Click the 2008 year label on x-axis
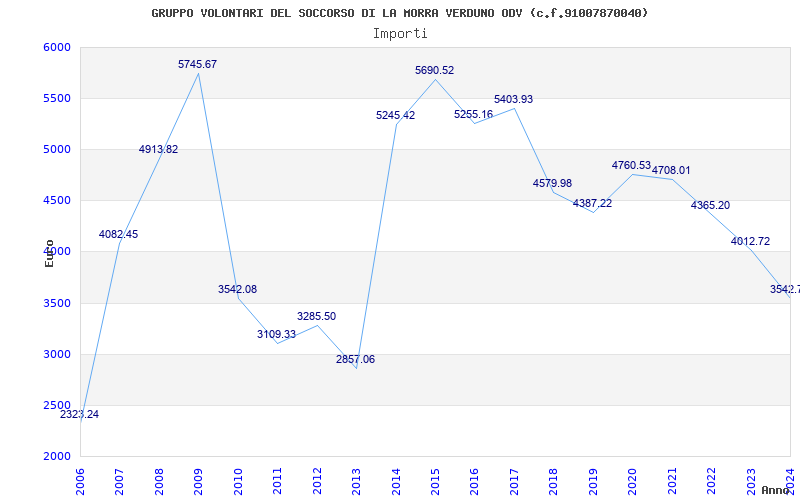 click(159, 481)
